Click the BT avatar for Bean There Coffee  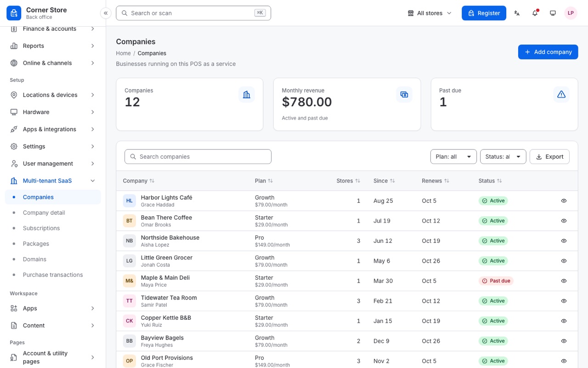[x=130, y=221]
